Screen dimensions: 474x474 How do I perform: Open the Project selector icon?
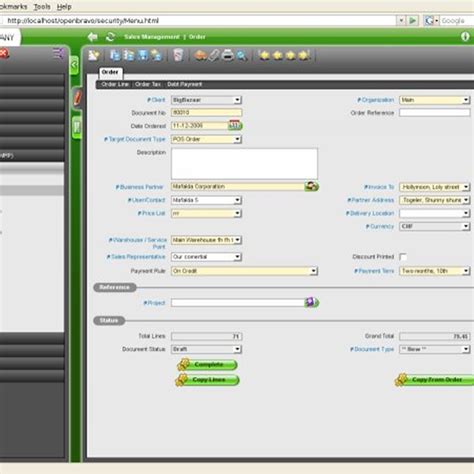coord(311,302)
